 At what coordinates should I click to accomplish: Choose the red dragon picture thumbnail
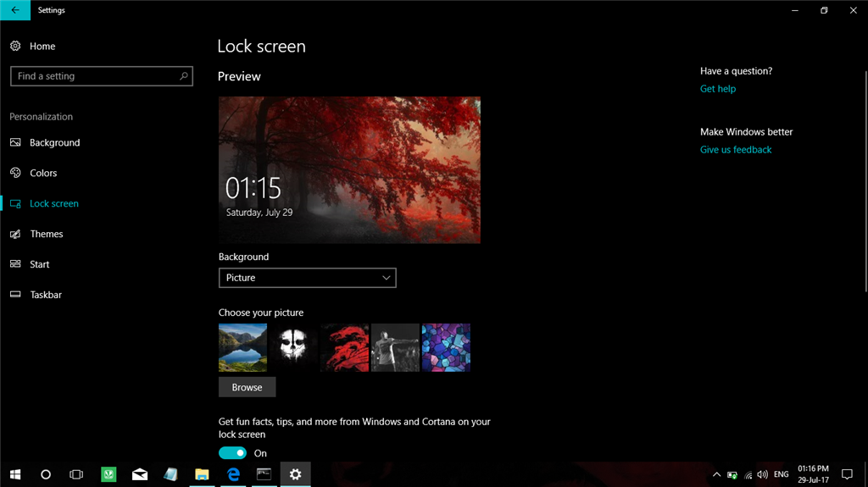(344, 347)
